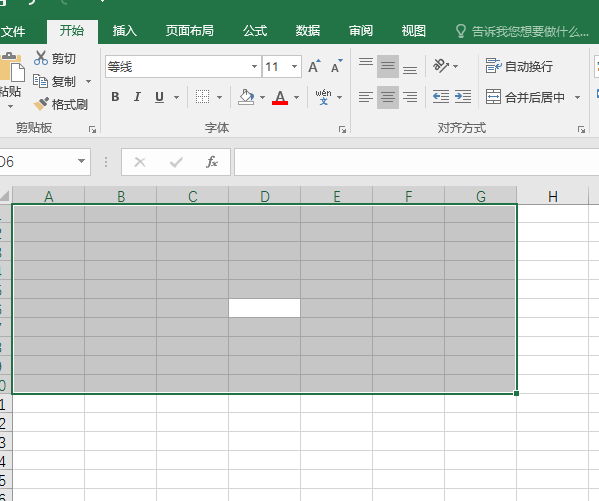Open the 公式 ribbon tab
The width and height of the screenshot is (599, 501).
(255, 31)
